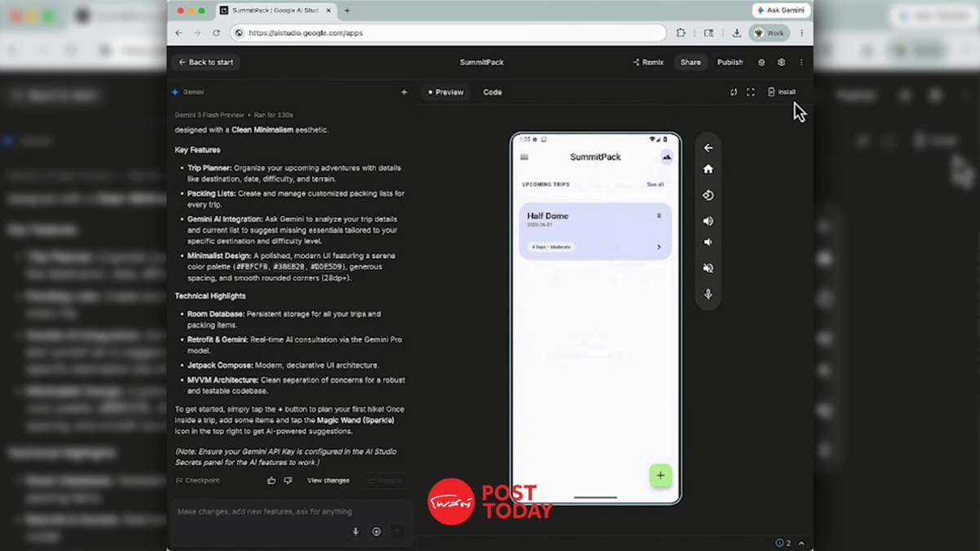Mute emulator sound with the crossed speaker icon
The image size is (980, 551).
click(x=708, y=268)
